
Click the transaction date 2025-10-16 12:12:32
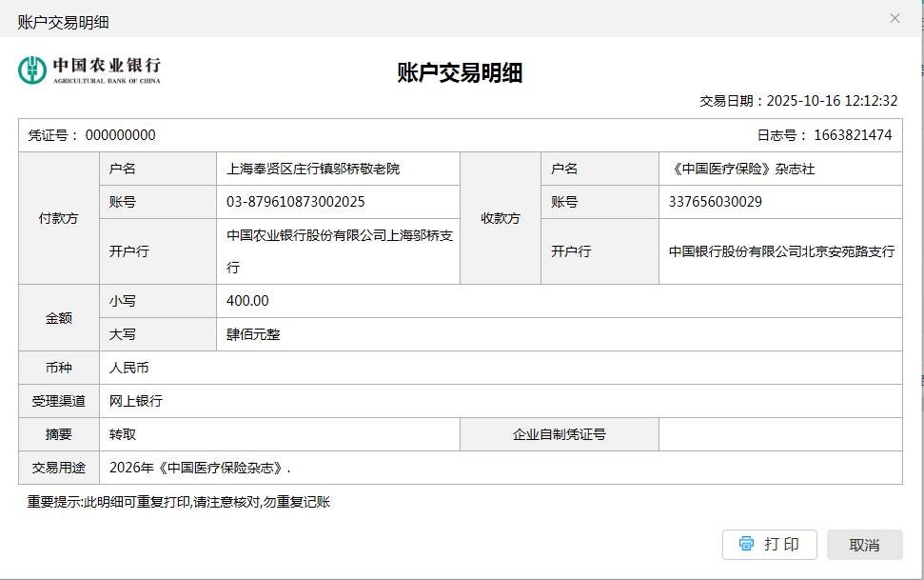tap(832, 101)
